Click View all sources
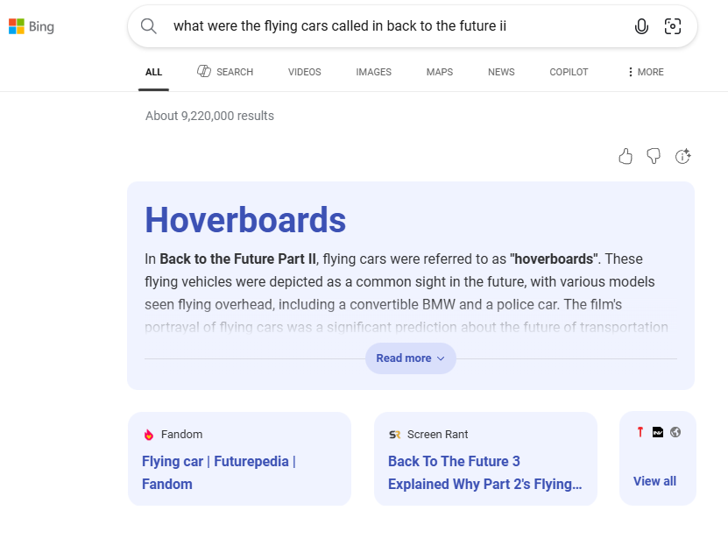The height and width of the screenshot is (560, 728). (654, 481)
